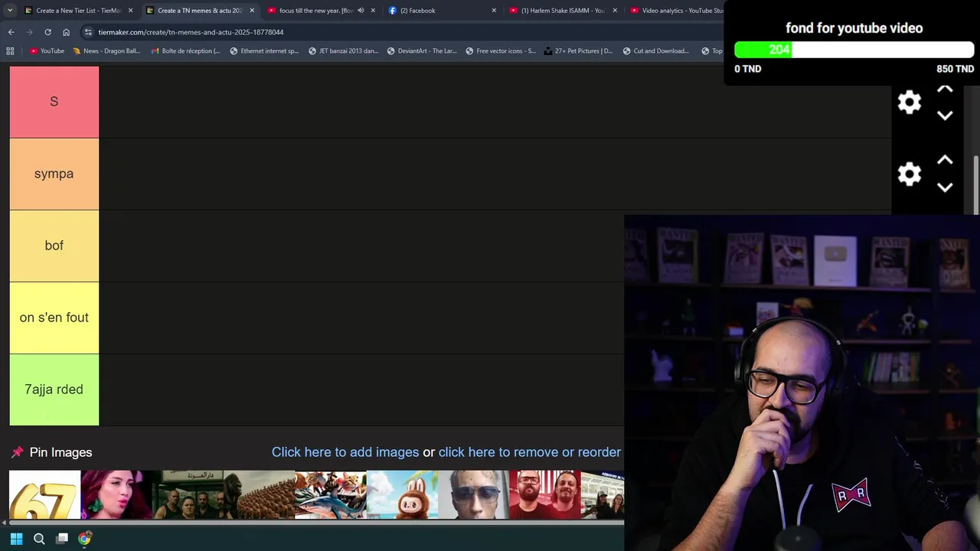Click the red pushpin icon beside Pin Images

18,452
